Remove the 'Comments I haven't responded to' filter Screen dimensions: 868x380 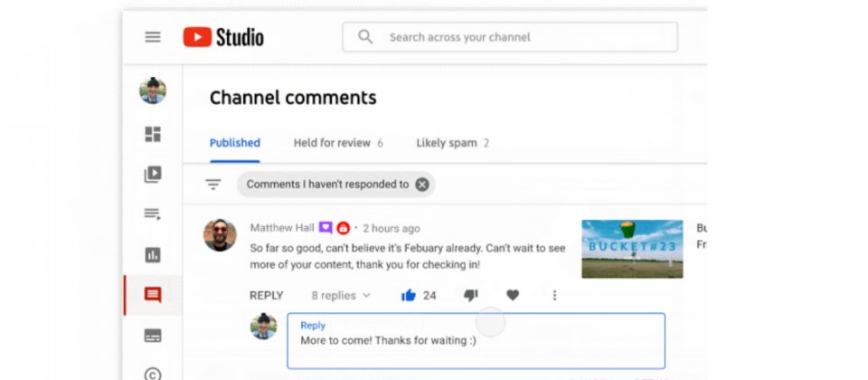pyautogui.click(x=422, y=185)
